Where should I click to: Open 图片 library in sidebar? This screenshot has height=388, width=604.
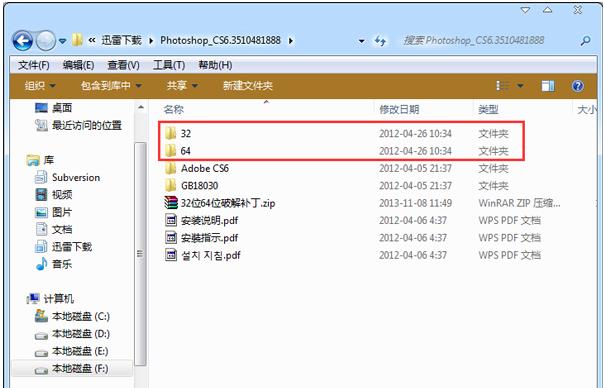pyautogui.click(x=62, y=212)
